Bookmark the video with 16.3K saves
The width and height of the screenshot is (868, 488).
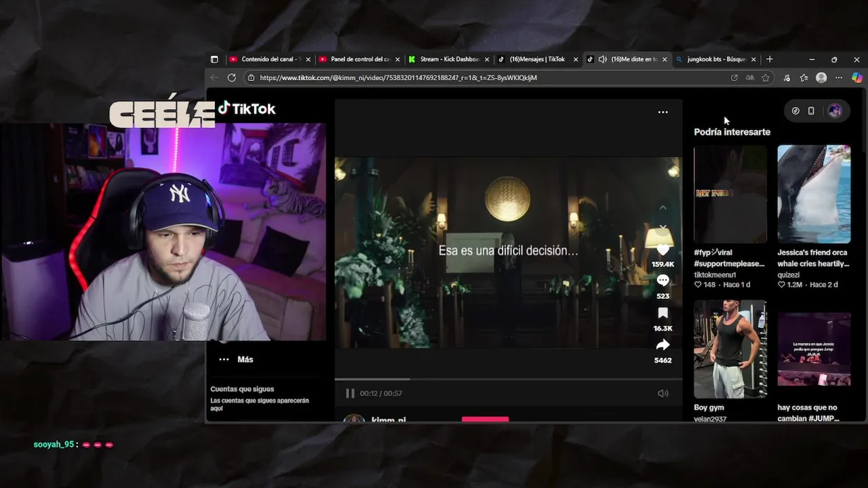click(663, 313)
